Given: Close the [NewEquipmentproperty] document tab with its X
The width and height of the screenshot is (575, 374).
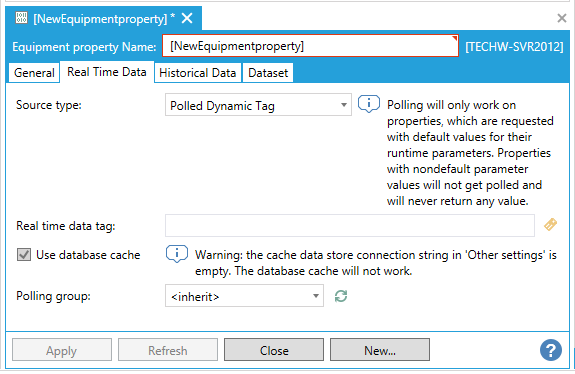Looking at the screenshot, I should (x=187, y=18).
